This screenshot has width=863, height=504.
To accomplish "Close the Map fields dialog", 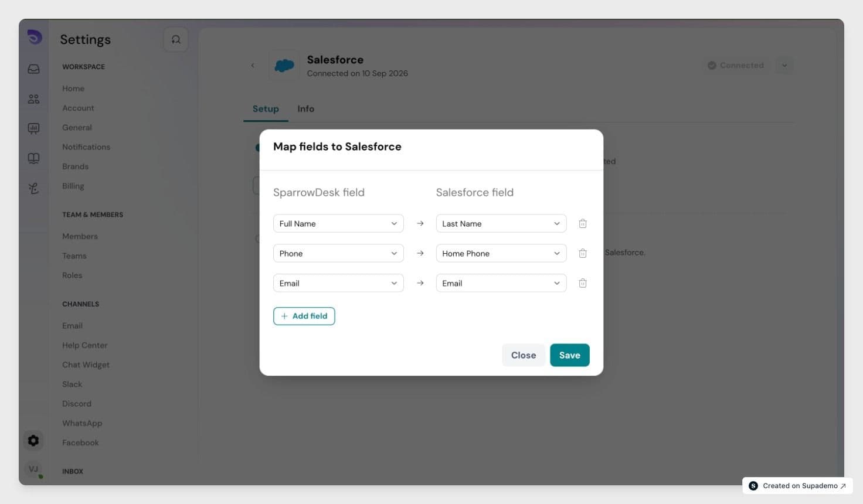I will click(524, 355).
